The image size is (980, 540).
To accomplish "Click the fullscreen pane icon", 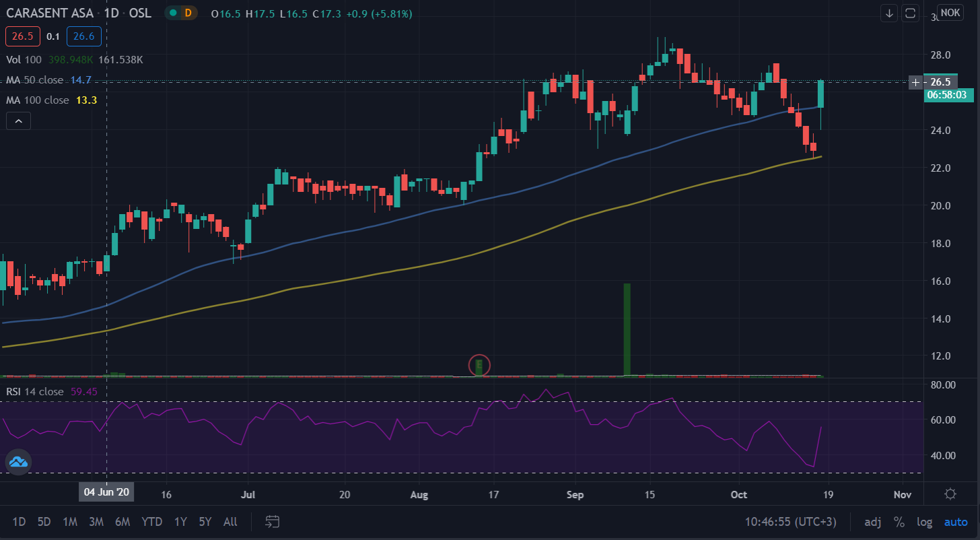I will pyautogui.click(x=910, y=13).
